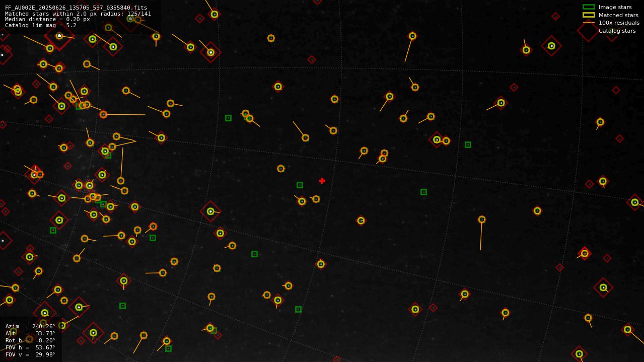
Task: Click the 'Alt = 33.73°' readout
Action: 30,333
